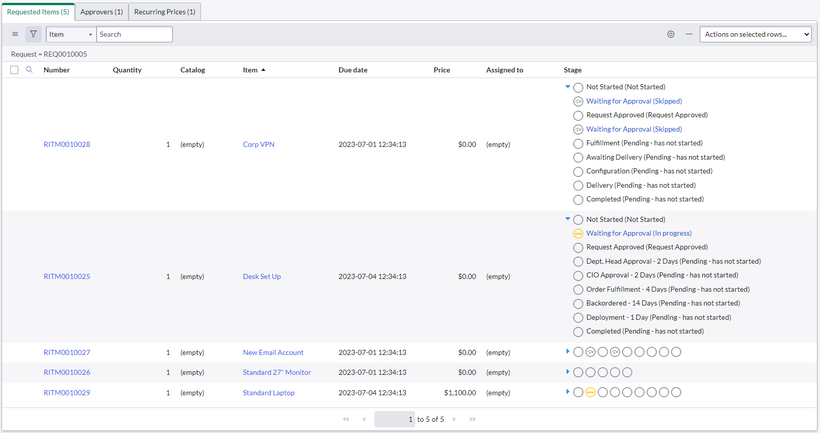Sort by Quantity column header

coord(127,70)
